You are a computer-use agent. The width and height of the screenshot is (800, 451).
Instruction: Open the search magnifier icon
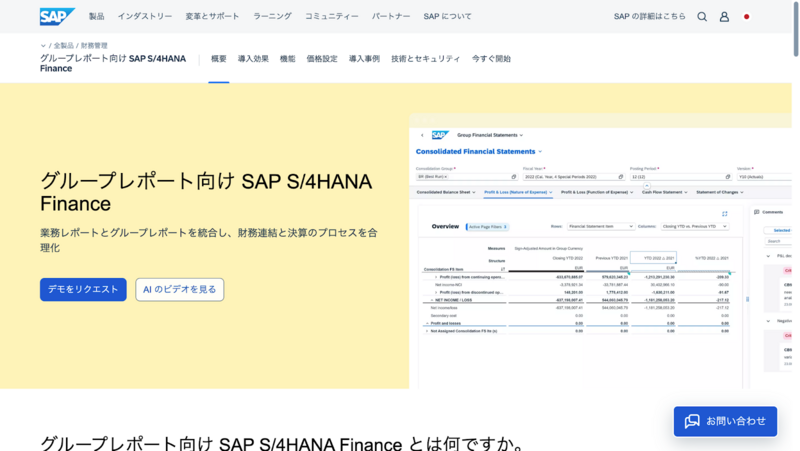coord(702,17)
